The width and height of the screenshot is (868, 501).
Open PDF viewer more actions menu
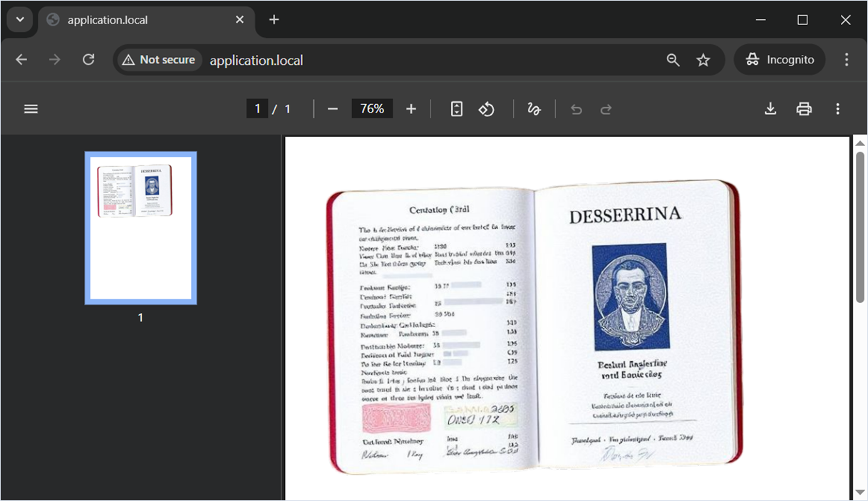pyautogui.click(x=837, y=109)
